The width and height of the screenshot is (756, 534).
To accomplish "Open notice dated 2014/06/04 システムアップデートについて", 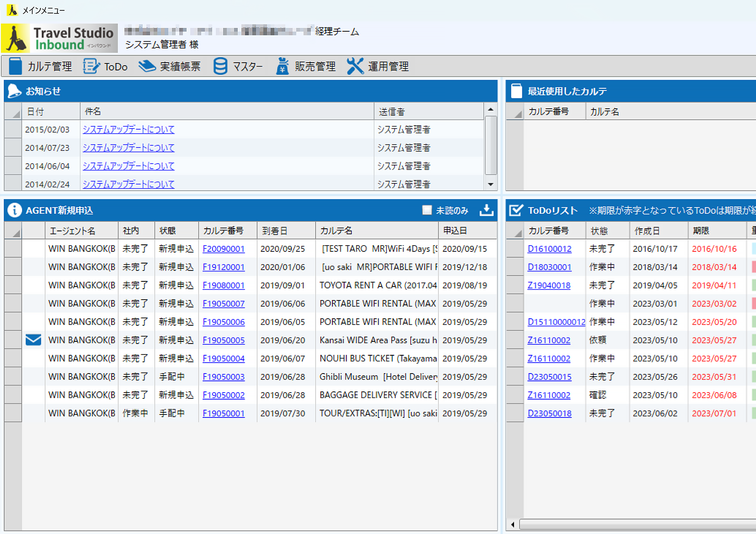I will [x=129, y=166].
